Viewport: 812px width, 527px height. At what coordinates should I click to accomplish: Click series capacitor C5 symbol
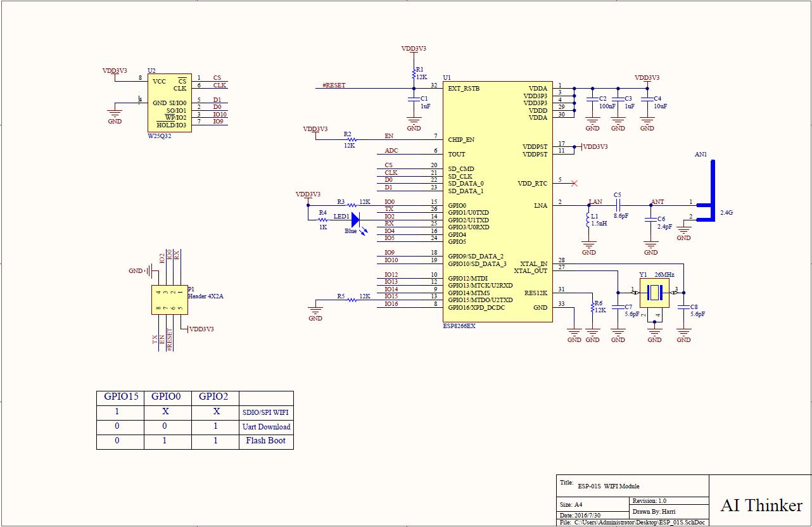(618, 205)
